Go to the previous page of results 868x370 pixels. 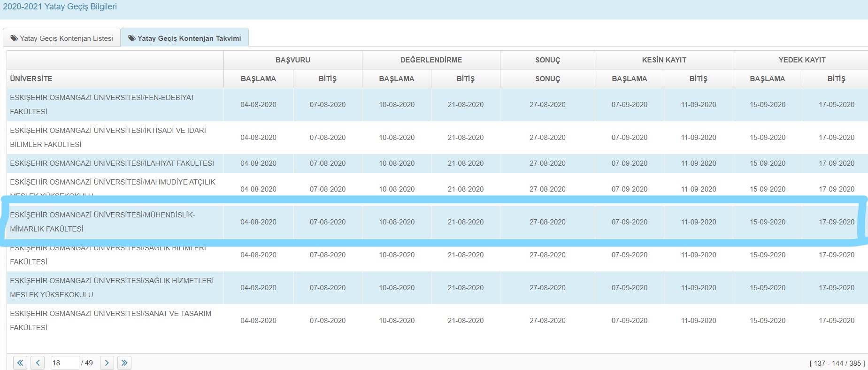point(38,363)
